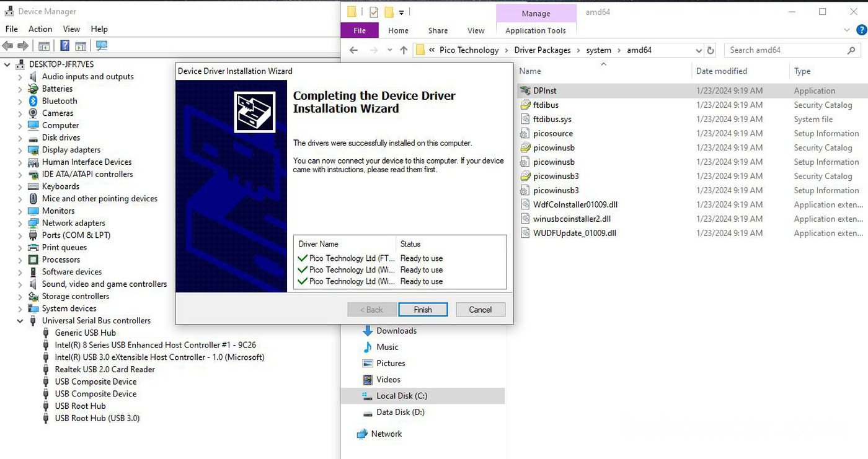Expand the Ports (COM & LPT) node
This screenshot has height=459, width=868.
pyautogui.click(x=20, y=235)
